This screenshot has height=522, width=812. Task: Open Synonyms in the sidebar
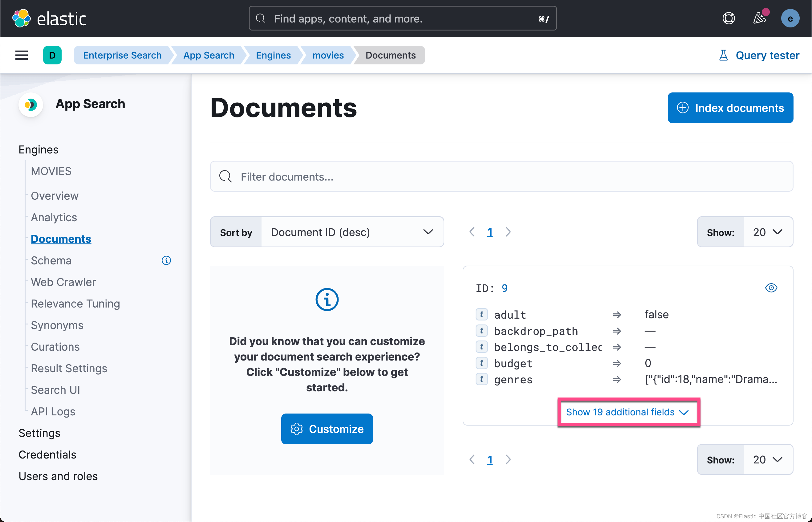pyautogui.click(x=57, y=325)
